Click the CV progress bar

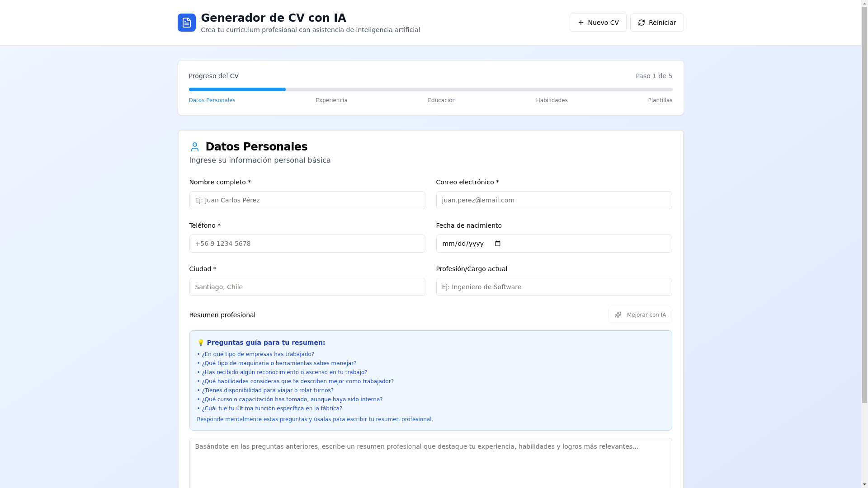click(430, 89)
